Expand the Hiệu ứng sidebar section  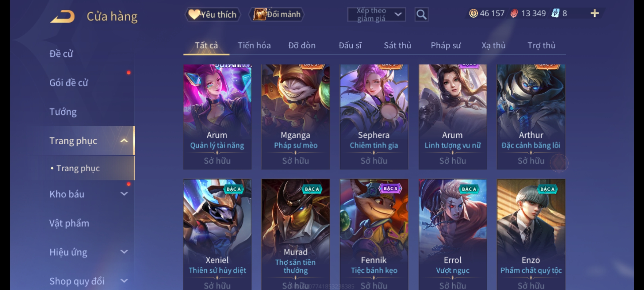124,252
